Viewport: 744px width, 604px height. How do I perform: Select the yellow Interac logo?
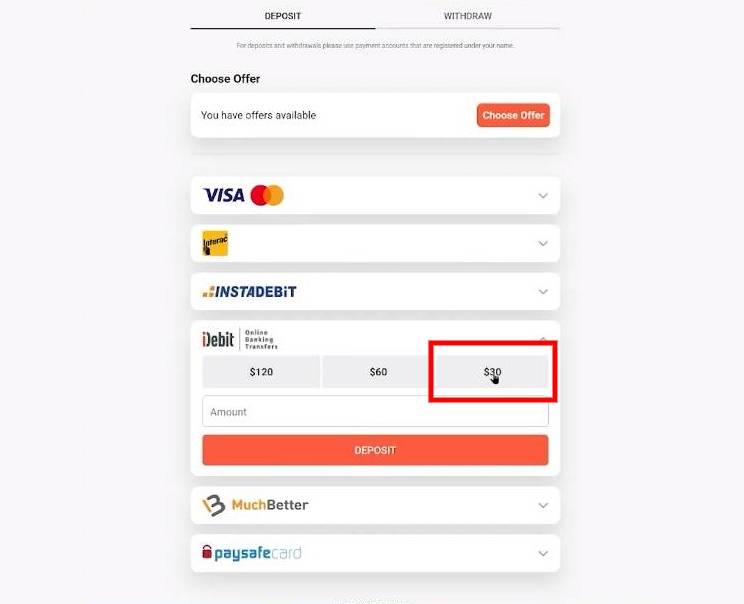click(215, 243)
